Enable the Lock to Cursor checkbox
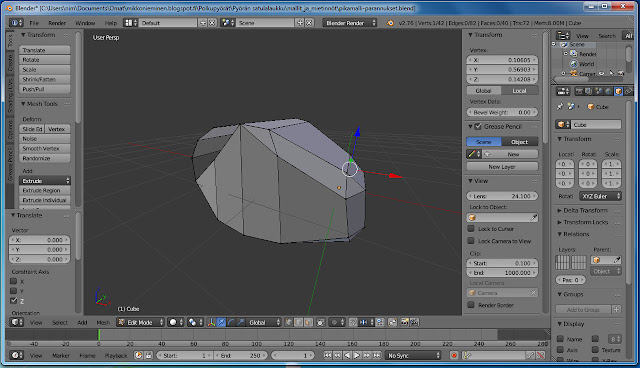The image size is (640, 368). [x=471, y=228]
